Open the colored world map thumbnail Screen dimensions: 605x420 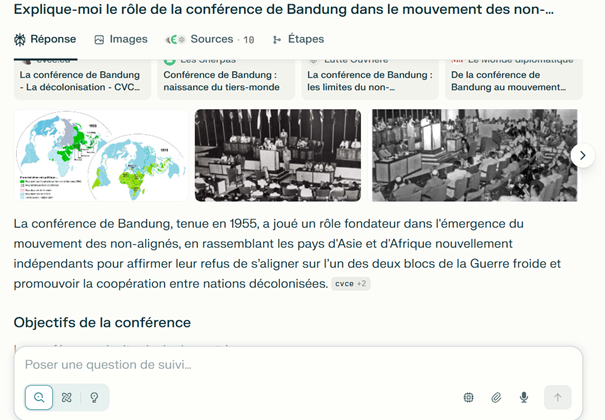[100, 155]
